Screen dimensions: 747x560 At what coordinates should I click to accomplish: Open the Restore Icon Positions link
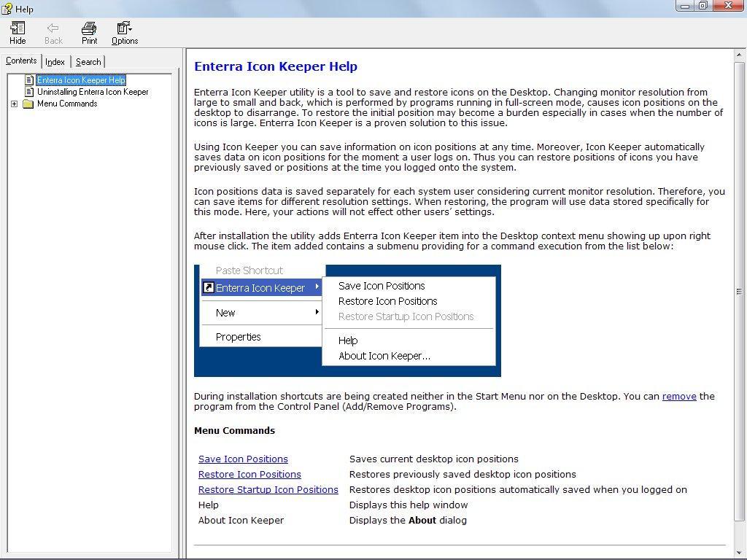click(249, 474)
